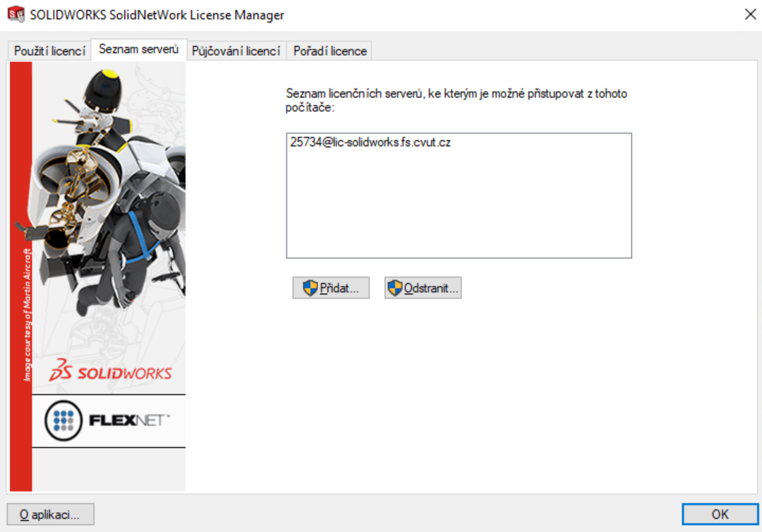Click the Martin Aircraft image credit text
Screen dimensions: 762x532
[x=28, y=314]
